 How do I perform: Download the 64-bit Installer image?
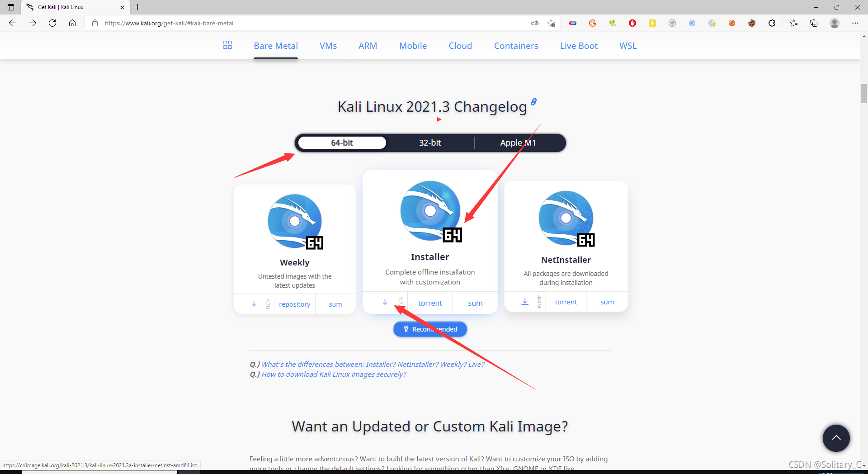pyautogui.click(x=385, y=303)
